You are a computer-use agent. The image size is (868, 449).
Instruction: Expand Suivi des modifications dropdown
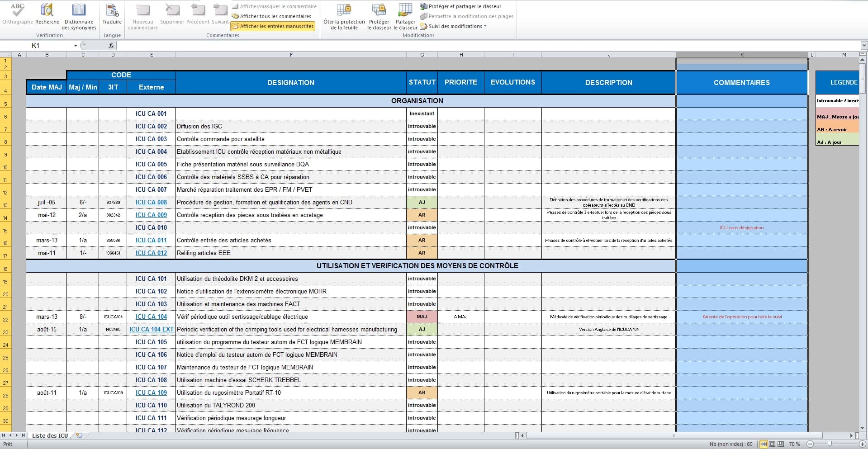[485, 26]
